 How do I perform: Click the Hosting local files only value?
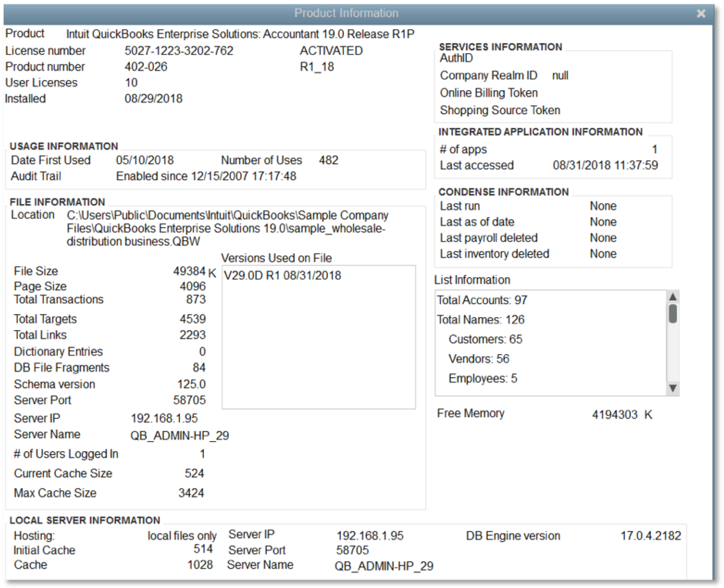(182, 536)
